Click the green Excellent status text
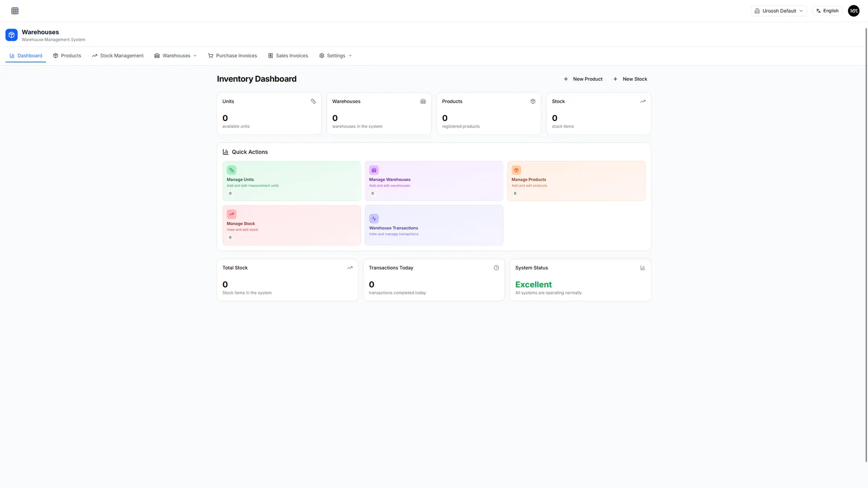The width and height of the screenshot is (868, 488). tap(533, 285)
